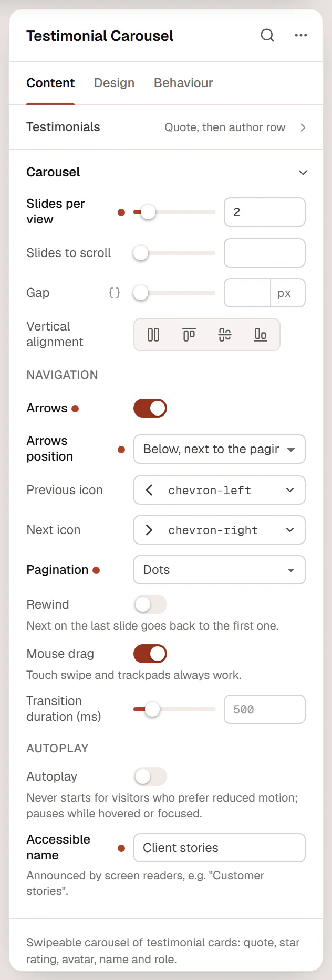Open the three-dots more options menu
Viewport: 332px width, 980px height.
301,35
